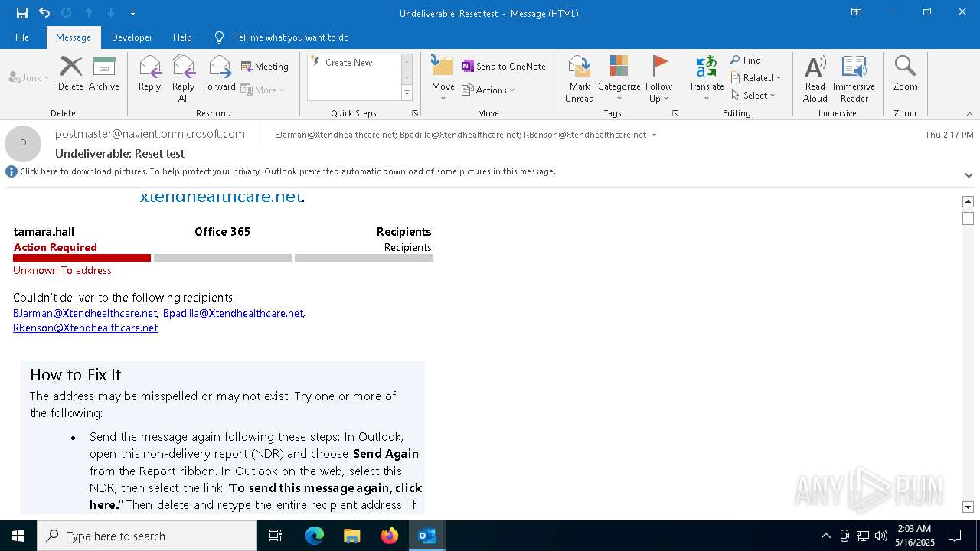Start Read Aloud
Image resolution: width=980 pixels, height=551 pixels.
tap(815, 79)
